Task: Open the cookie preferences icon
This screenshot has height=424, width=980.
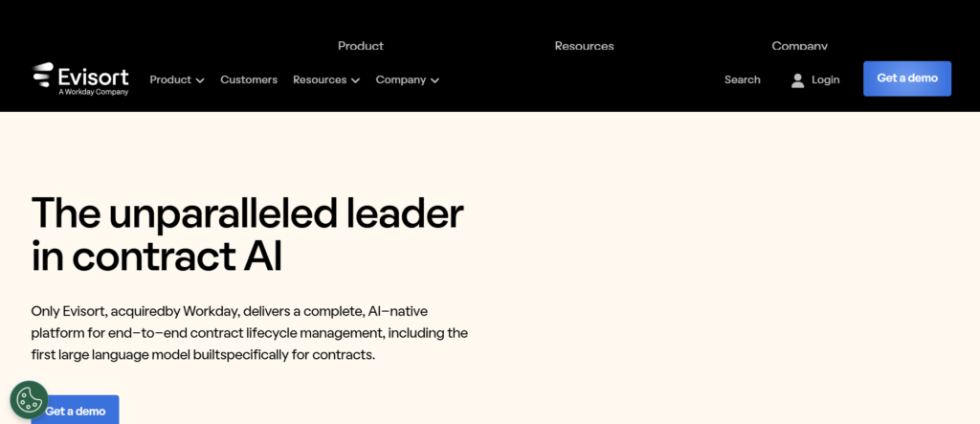Action: (29, 402)
